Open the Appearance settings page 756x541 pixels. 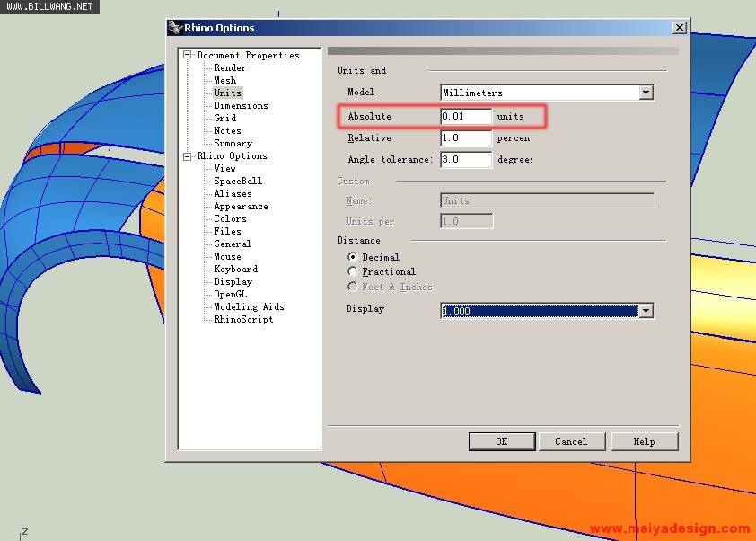(x=241, y=206)
